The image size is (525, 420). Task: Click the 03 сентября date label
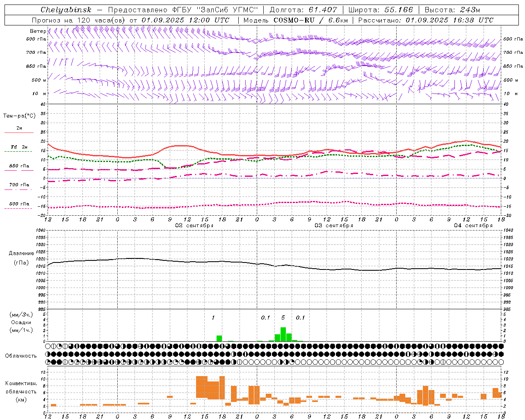(x=334, y=226)
